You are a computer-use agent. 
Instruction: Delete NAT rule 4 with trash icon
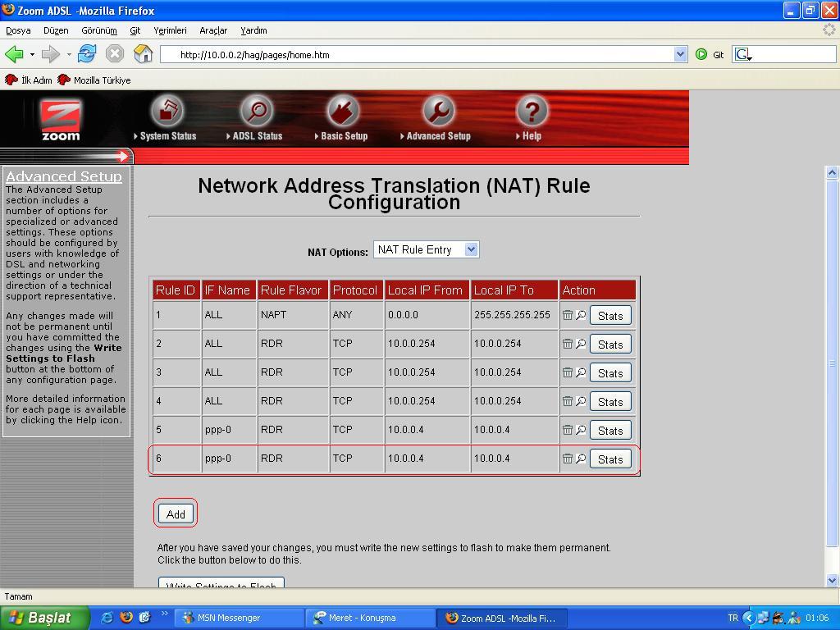click(x=568, y=401)
